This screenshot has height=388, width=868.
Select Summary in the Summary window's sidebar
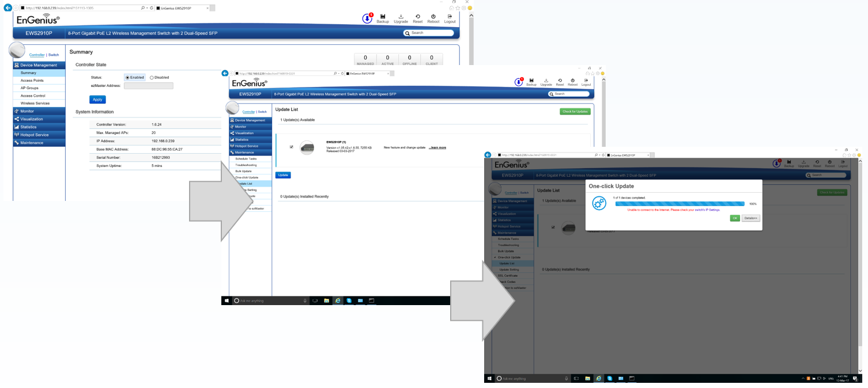pyautogui.click(x=39, y=73)
